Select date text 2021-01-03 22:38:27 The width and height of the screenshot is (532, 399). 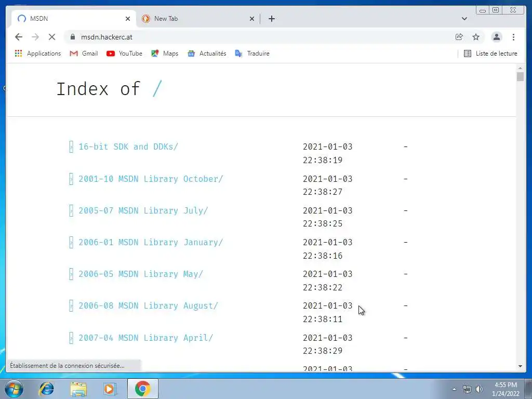[327, 185]
